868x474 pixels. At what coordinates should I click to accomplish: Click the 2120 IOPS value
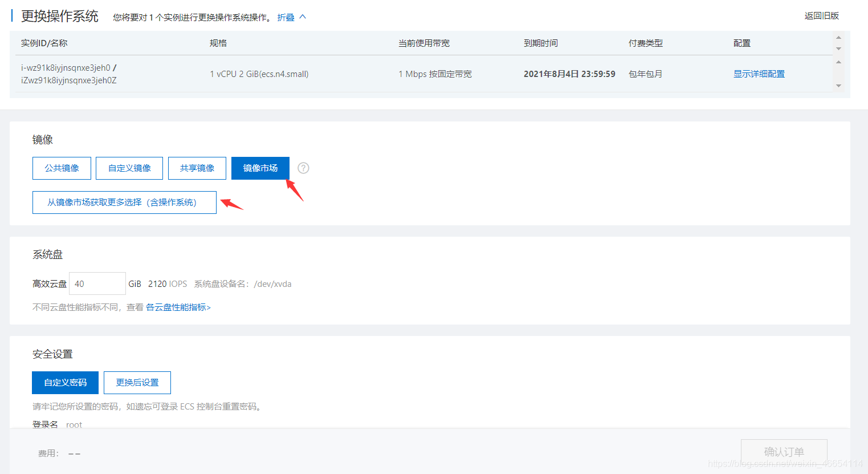coord(168,284)
